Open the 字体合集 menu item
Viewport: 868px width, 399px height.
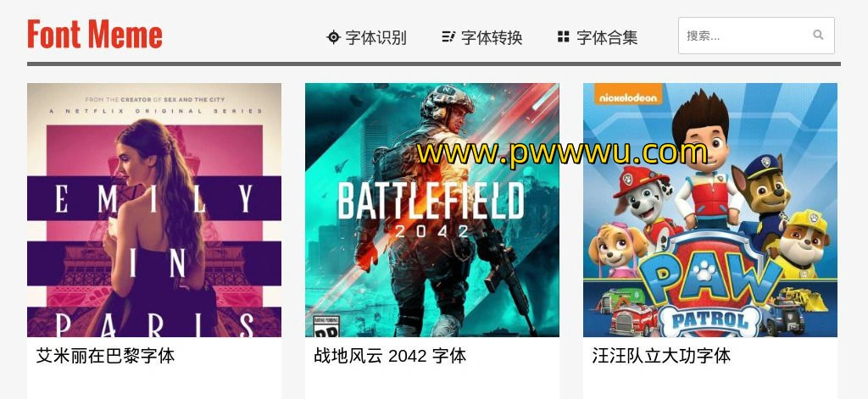click(x=598, y=37)
